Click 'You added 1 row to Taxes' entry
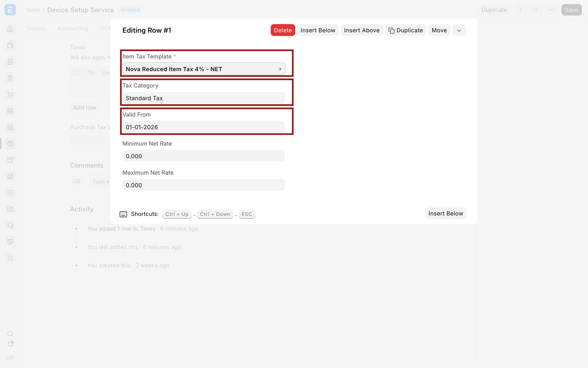The height and width of the screenshot is (368, 588). [x=121, y=229]
